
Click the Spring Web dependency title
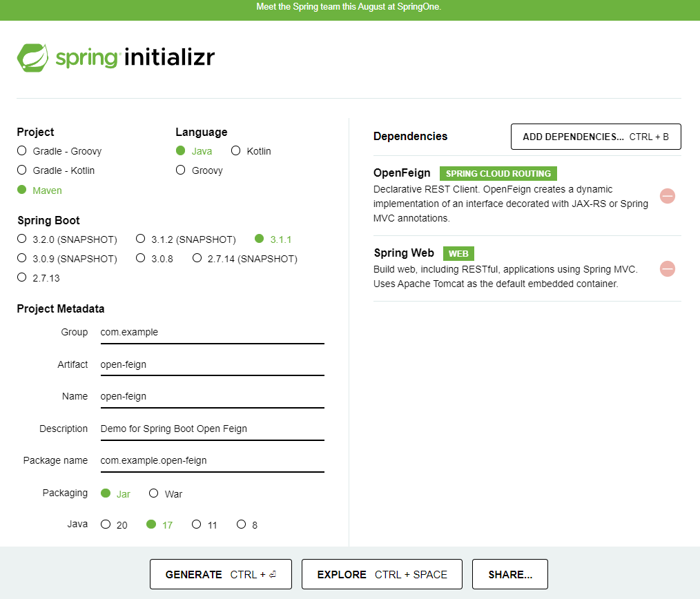404,253
